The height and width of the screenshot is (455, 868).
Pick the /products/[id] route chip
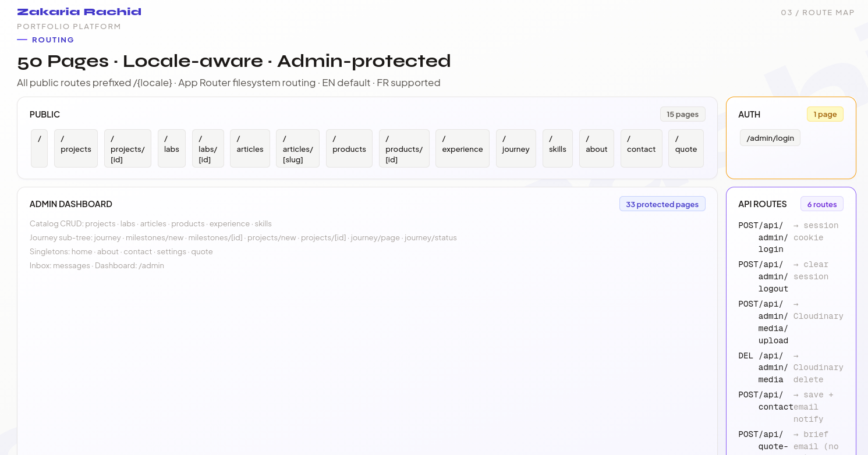click(x=404, y=148)
